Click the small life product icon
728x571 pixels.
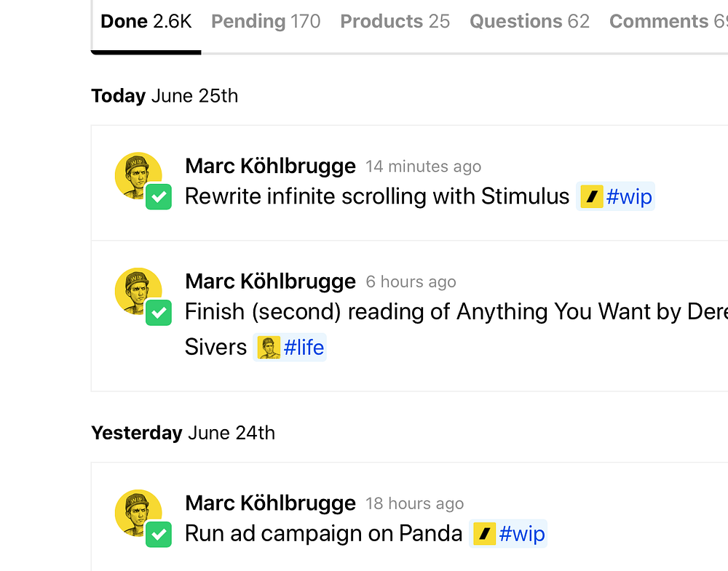[269, 348]
